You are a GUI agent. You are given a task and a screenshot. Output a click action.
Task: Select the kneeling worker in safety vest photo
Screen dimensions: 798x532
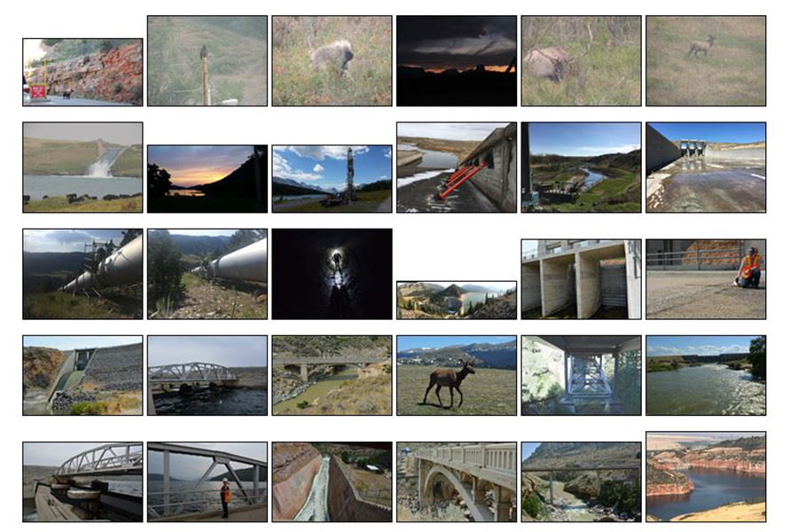pyautogui.click(x=706, y=279)
